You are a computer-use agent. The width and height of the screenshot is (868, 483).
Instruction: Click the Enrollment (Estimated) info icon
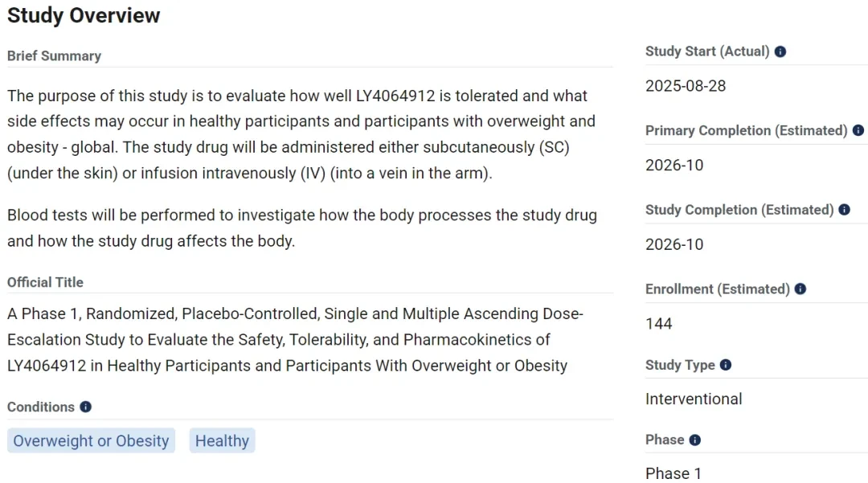(x=800, y=289)
